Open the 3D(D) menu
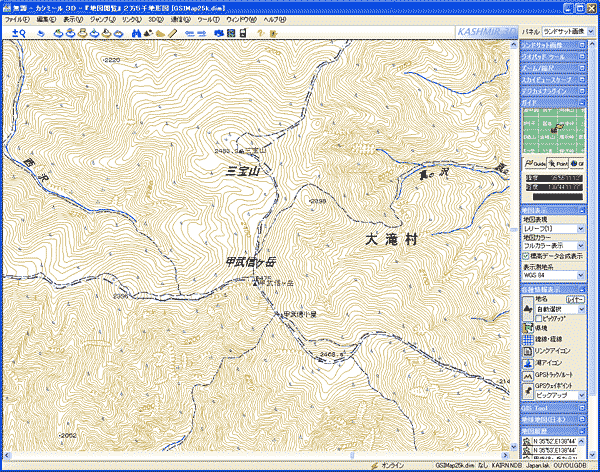This screenshot has width=600, height=472. coord(156,20)
